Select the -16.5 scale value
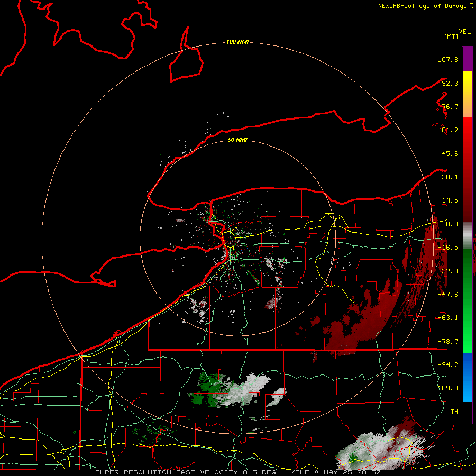The width and height of the screenshot is (476, 476). tap(448, 248)
